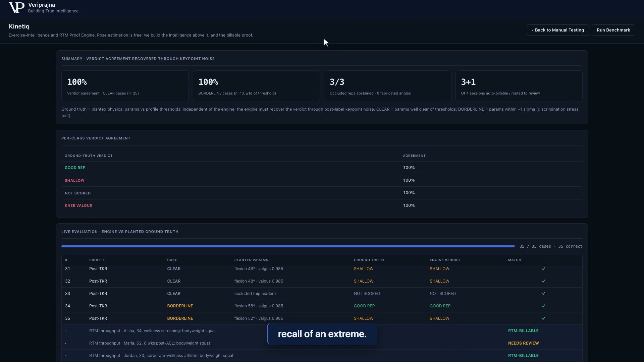Click the Veriprajna brand name
The width and height of the screenshot is (644, 362).
point(42,5)
